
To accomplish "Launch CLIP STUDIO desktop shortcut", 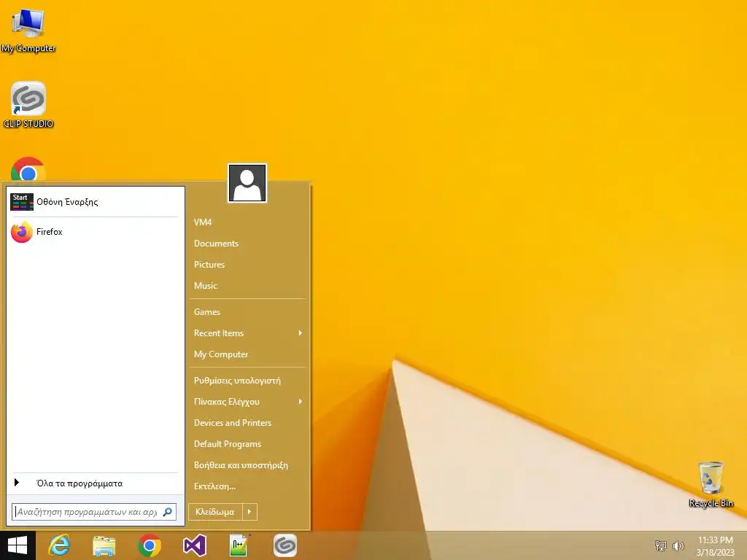I will (x=28, y=104).
